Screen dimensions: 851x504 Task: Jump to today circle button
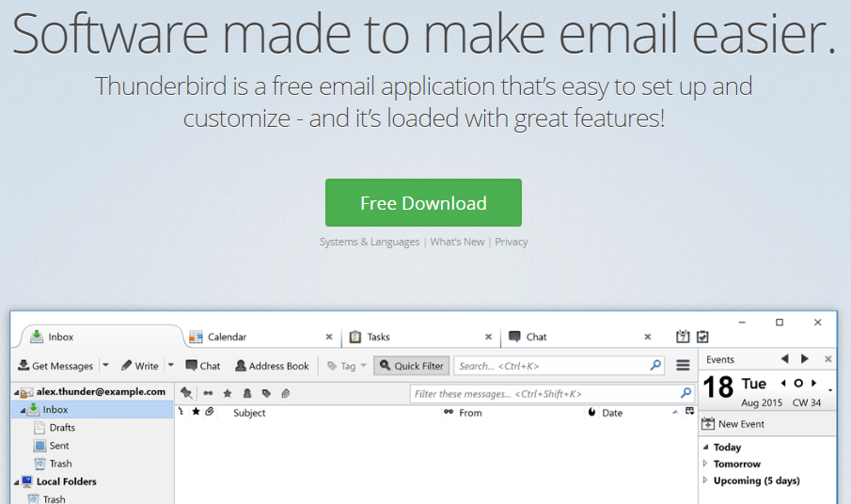click(x=798, y=383)
